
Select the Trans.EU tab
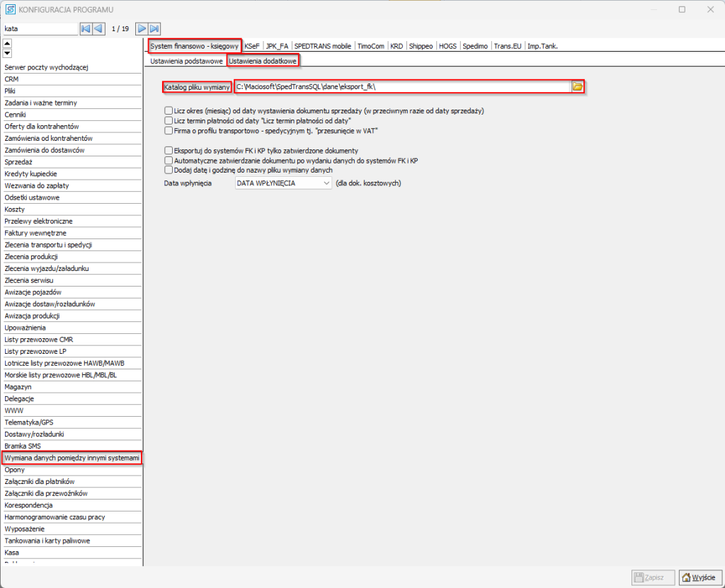point(508,46)
